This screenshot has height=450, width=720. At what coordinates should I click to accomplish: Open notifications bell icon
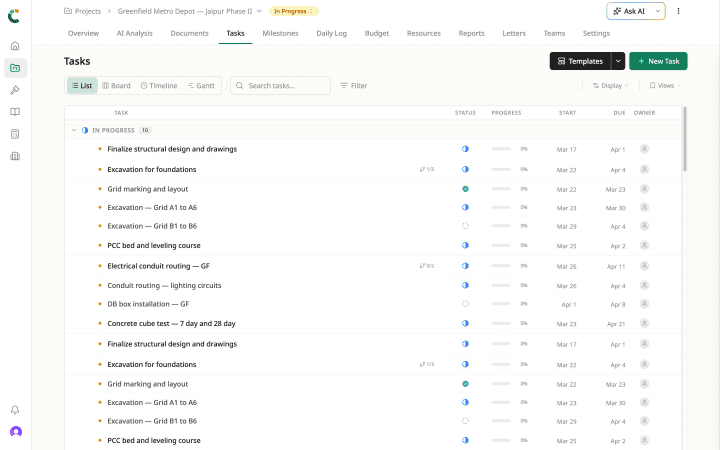coord(15,410)
